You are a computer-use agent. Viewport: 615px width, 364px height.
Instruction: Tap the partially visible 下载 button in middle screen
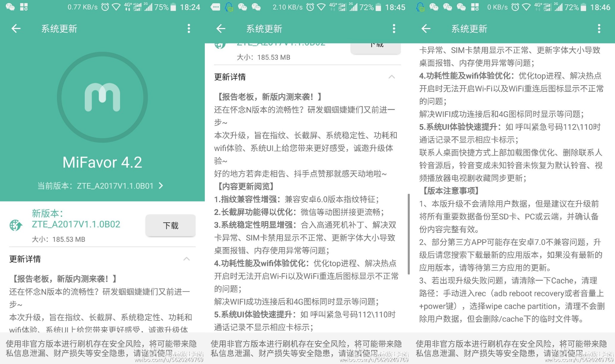pos(376,48)
